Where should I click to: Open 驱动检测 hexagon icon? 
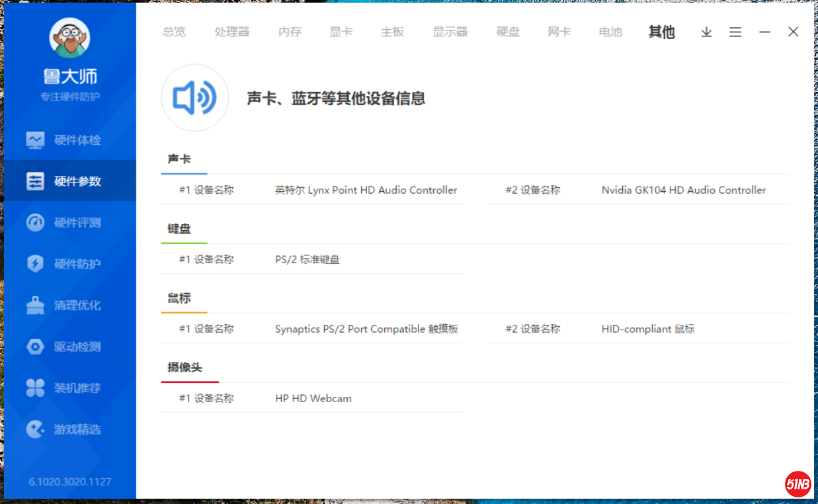point(35,347)
